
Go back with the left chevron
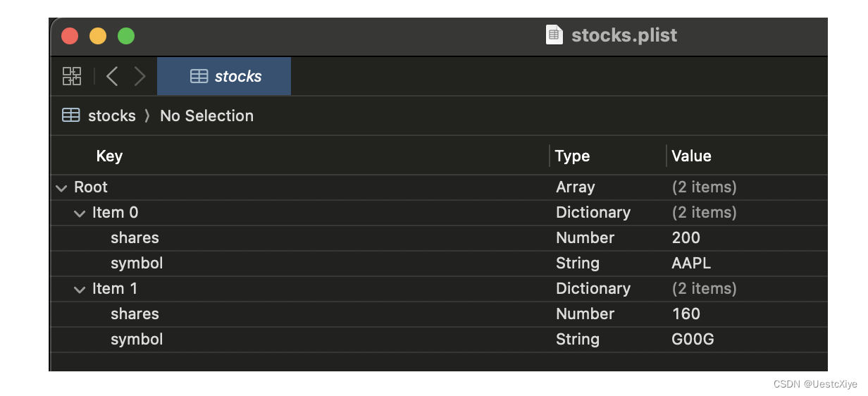(111, 76)
